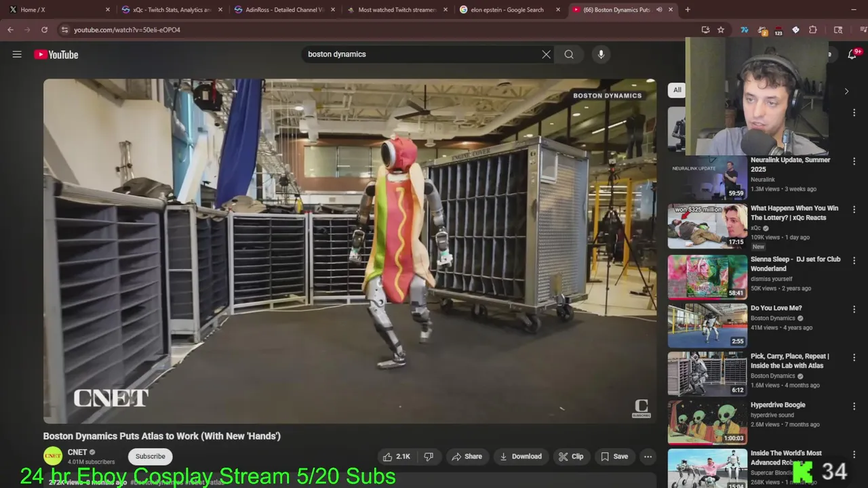Share the video

467,457
